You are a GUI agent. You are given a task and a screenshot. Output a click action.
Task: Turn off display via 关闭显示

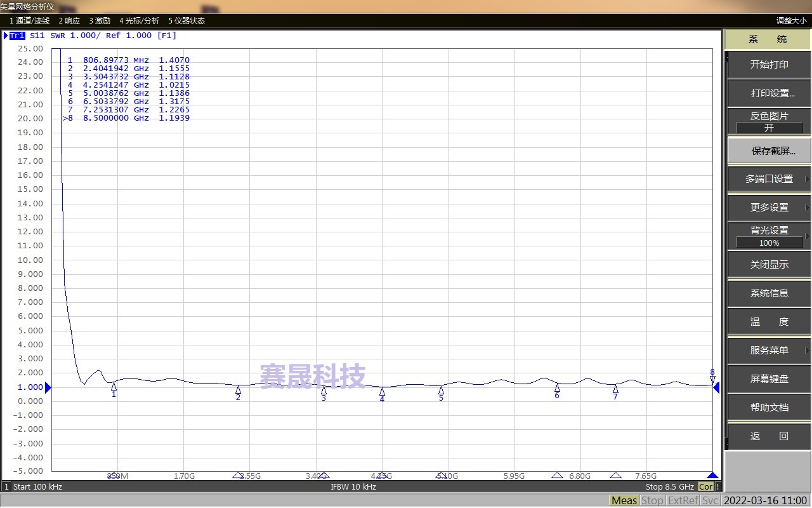tap(768, 264)
